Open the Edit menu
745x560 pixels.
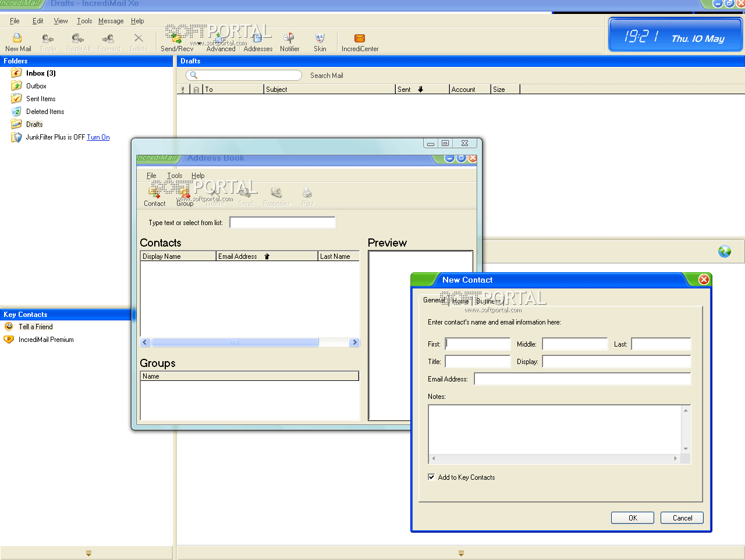coord(38,21)
